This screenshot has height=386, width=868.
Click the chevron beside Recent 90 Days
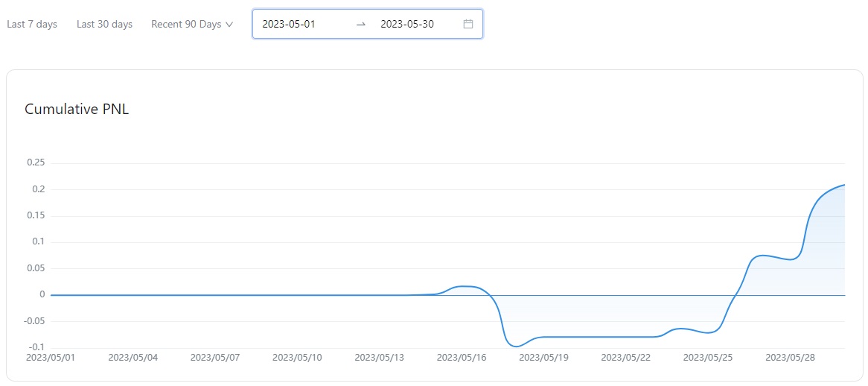point(229,25)
